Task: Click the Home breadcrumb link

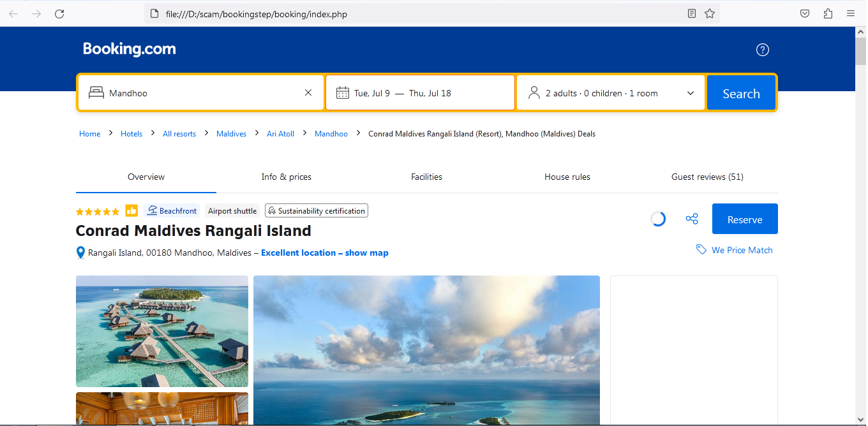Action: (90, 134)
